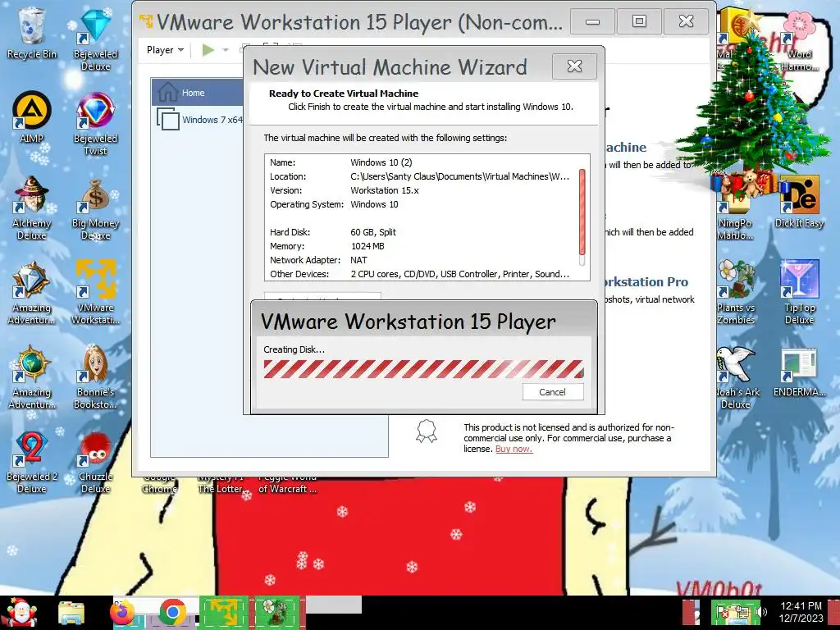Image resolution: width=840 pixels, height=630 pixels.
Task: Click the VMware Workstation desktop shortcut
Action: (95, 293)
